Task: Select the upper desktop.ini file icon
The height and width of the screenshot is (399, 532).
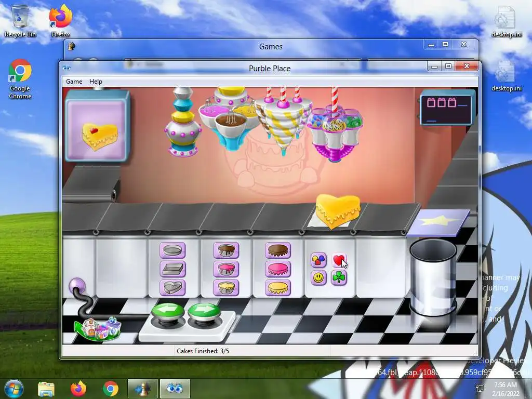Action: 507,21
